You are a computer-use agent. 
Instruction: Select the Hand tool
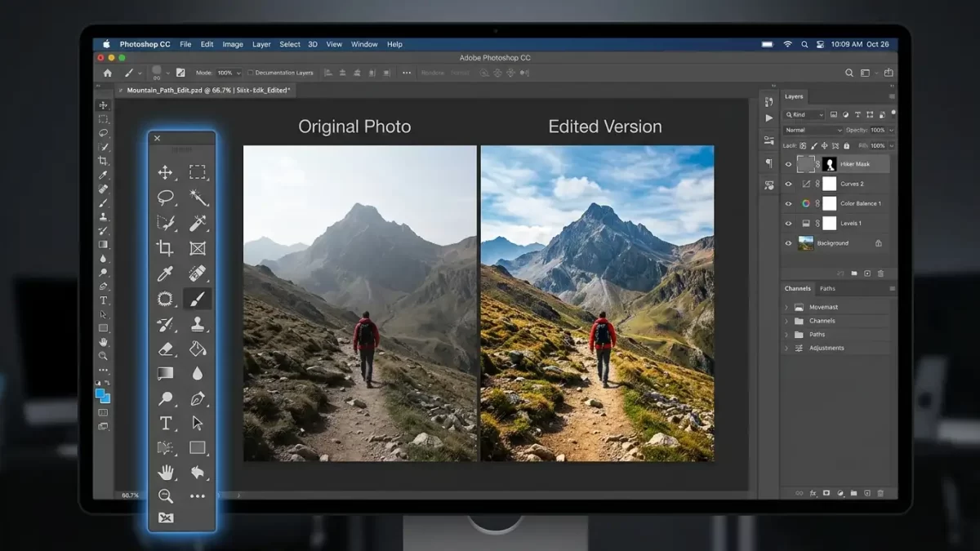point(164,472)
